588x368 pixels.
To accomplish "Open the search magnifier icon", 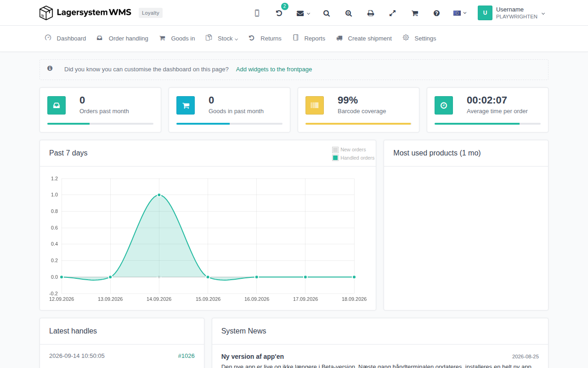I will [x=327, y=13].
